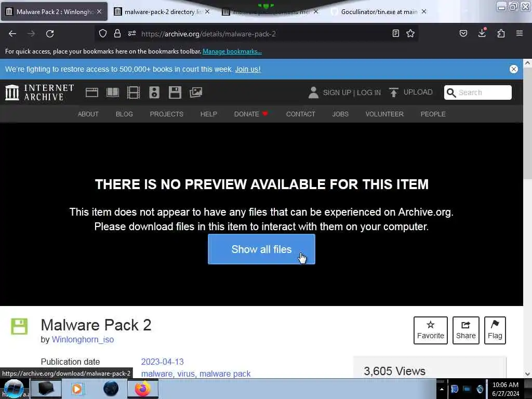The height and width of the screenshot is (399, 532).
Task: Open the BLOG menu item
Action: click(x=124, y=114)
